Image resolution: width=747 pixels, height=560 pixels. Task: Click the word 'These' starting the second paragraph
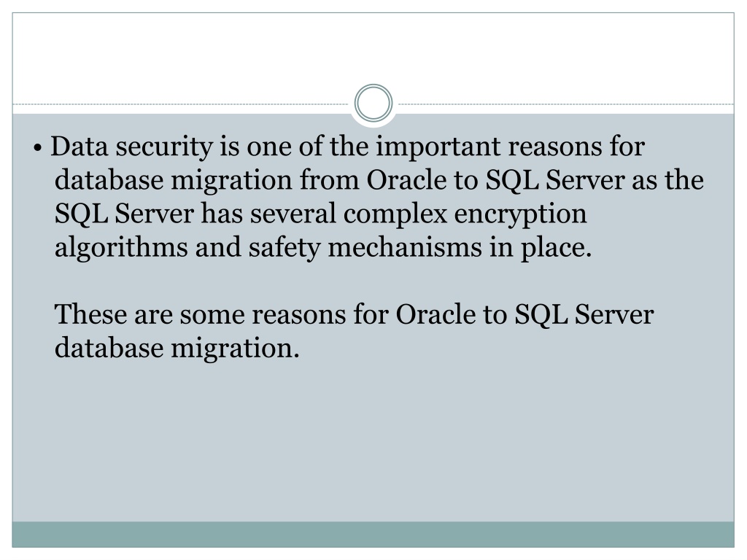pyautogui.click(x=90, y=315)
